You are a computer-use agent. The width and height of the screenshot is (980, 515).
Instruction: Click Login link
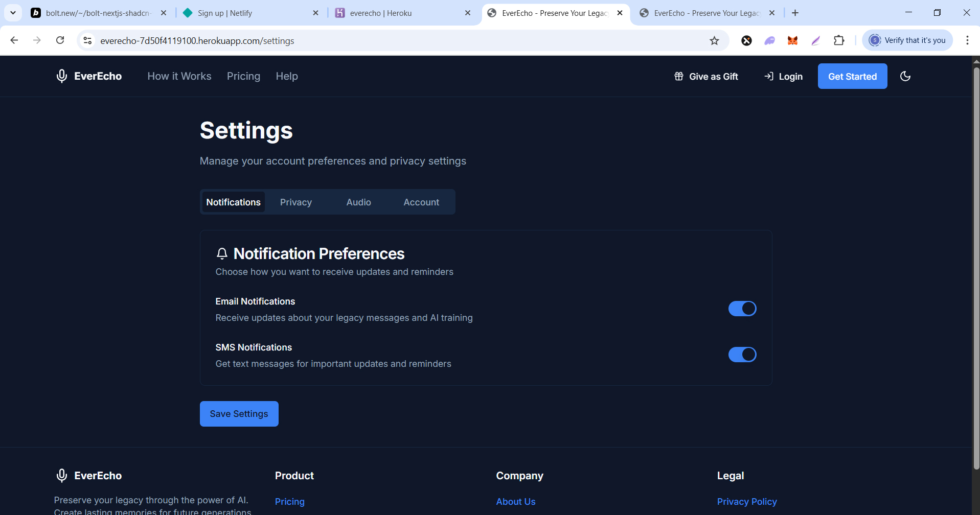(783, 76)
